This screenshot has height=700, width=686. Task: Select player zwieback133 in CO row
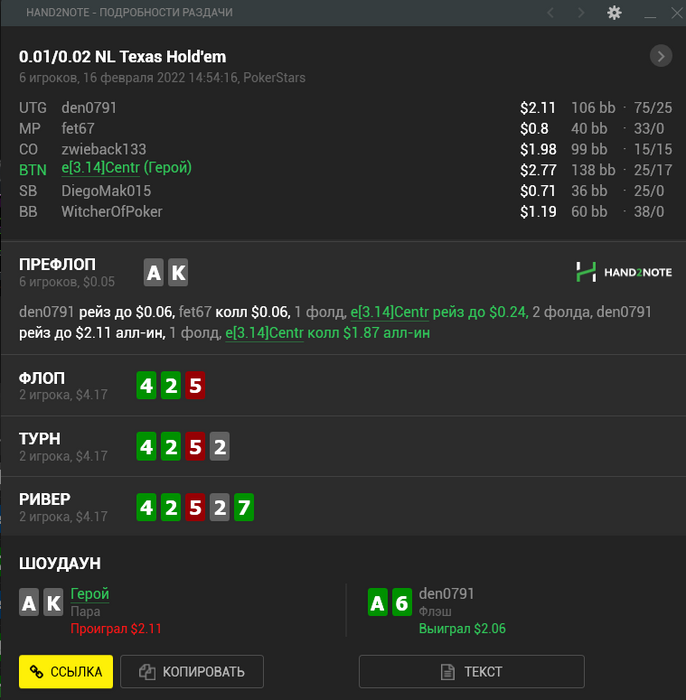click(104, 149)
